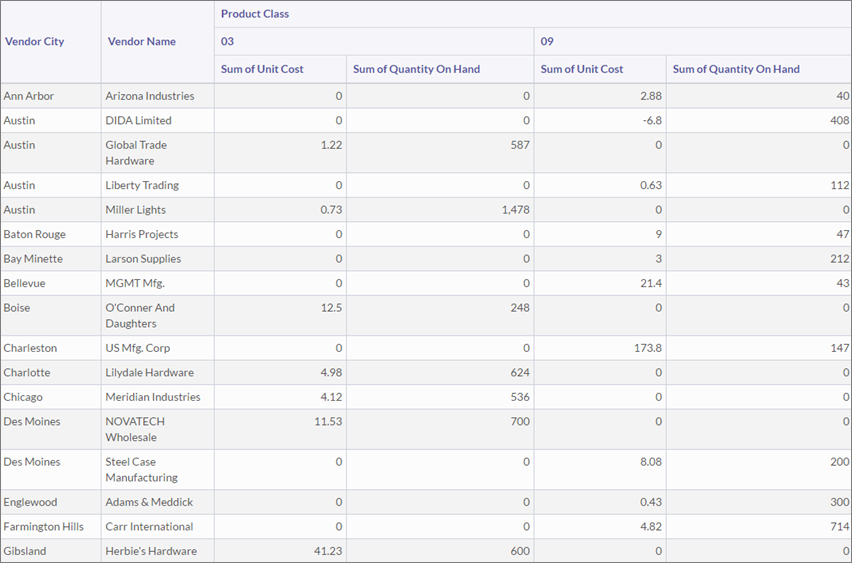Select the Product Class header label
Screen dimensions: 852x563
pyautogui.click(x=255, y=14)
